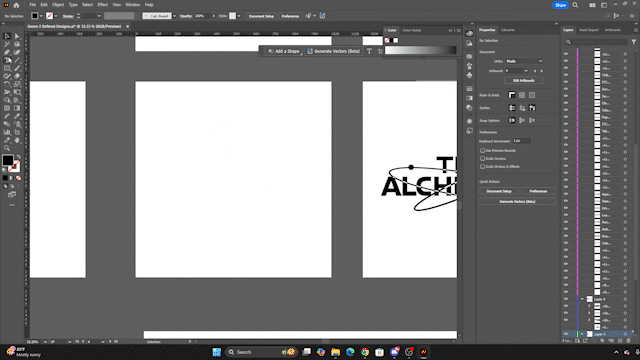The width and height of the screenshot is (640, 360).
Task: Click Preferences in Quick Actions
Action: (538, 191)
